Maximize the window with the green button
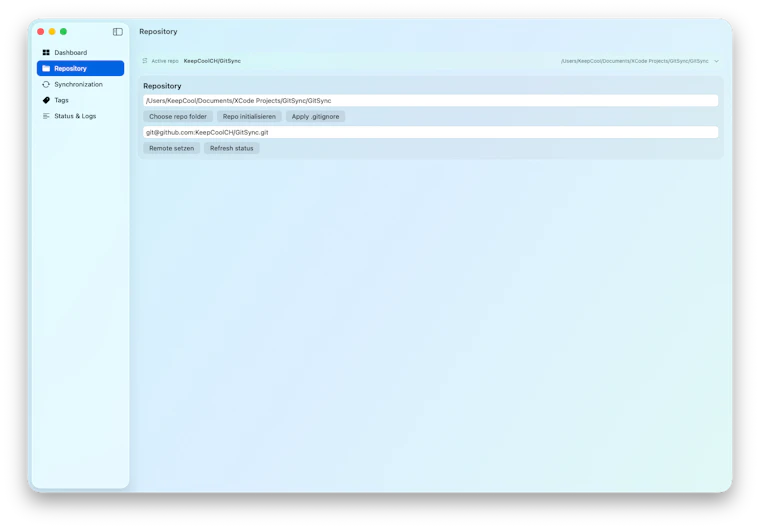Image resolution: width=760 pixels, height=529 pixels. [x=63, y=32]
